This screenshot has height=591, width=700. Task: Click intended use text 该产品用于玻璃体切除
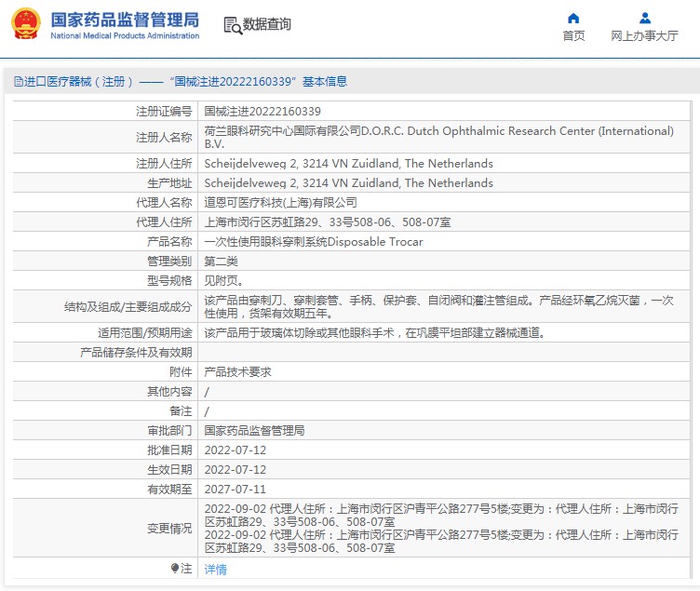click(x=374, y=333)
